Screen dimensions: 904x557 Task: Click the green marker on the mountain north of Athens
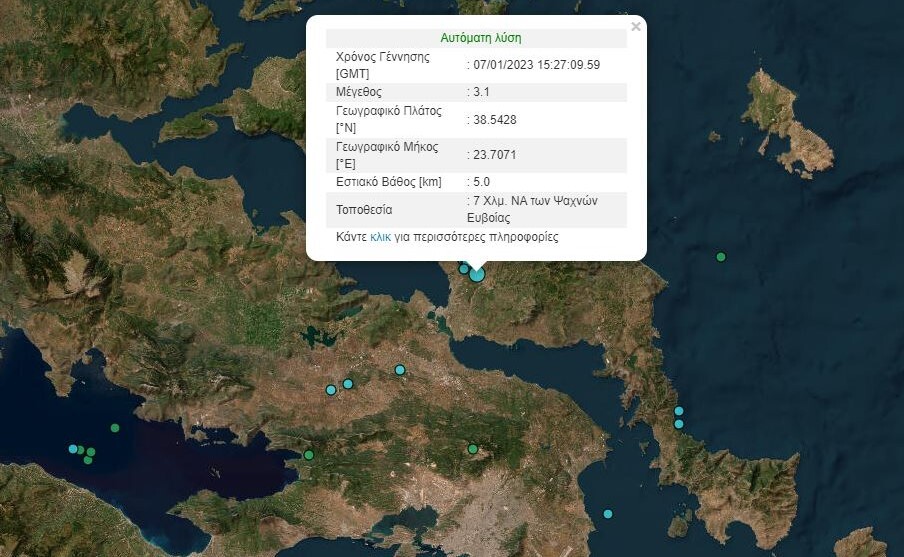[473, 449]
